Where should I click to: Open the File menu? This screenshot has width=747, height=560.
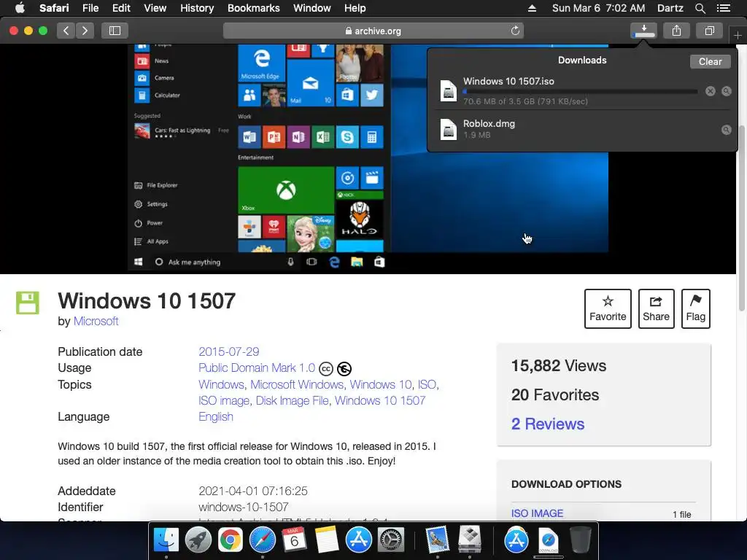click(x=90, y=8)
